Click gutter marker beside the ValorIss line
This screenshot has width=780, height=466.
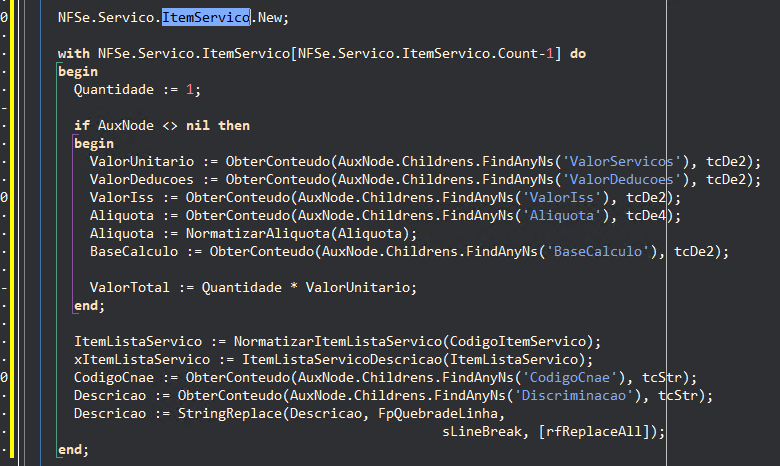coord(4,197)
